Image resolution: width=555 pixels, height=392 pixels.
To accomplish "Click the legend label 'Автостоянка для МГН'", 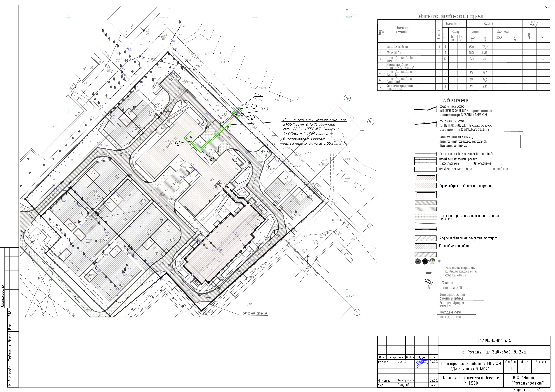I will point(453,288).
